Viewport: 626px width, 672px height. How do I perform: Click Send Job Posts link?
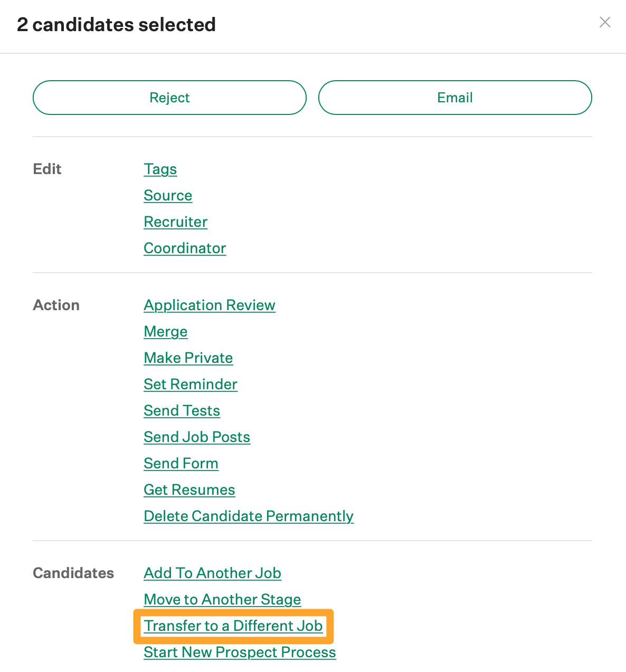[197, 437]
